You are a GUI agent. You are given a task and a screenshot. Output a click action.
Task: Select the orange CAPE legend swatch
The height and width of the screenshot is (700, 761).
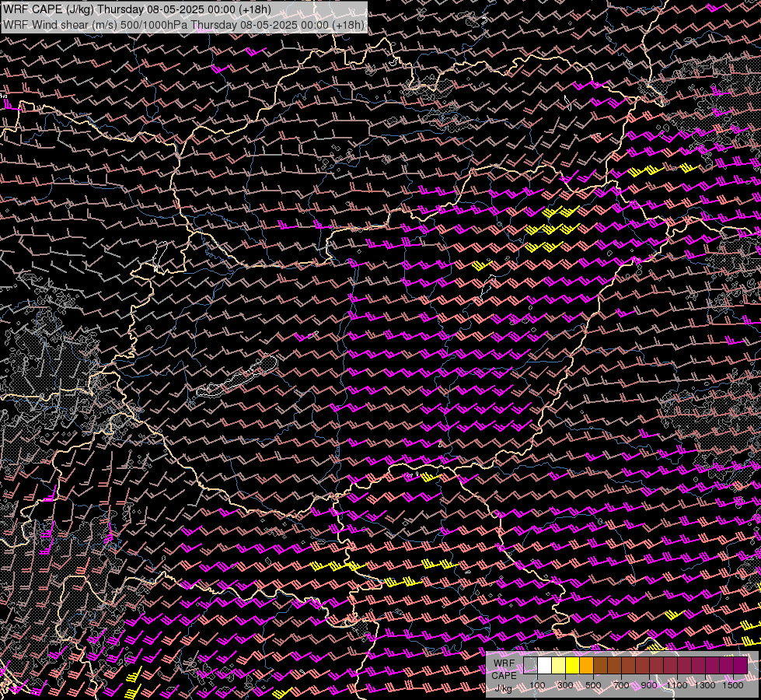click(x=586, y=665)
